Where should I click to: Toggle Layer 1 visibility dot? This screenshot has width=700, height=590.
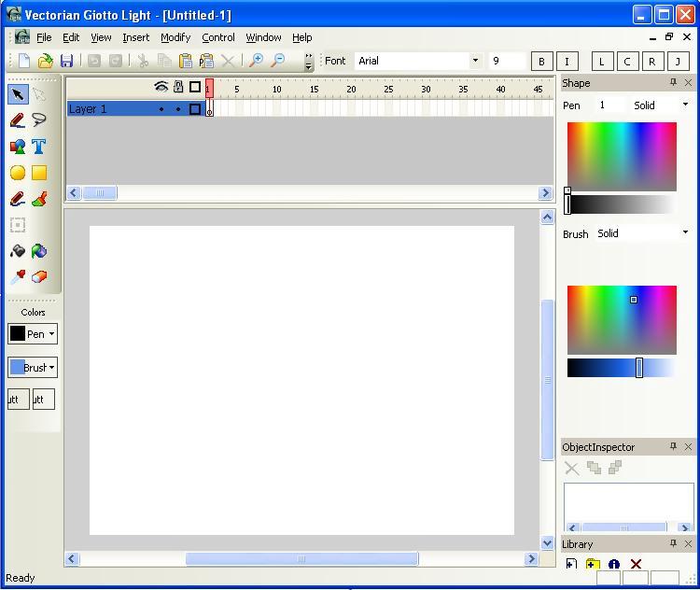pos(161,109)
